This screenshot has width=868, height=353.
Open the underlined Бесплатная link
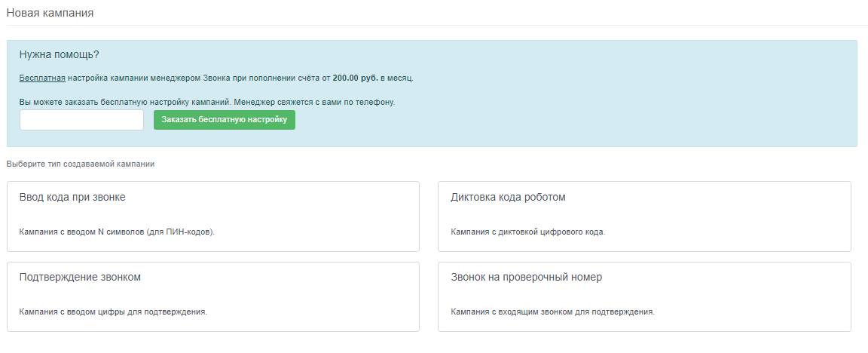[43, 78]
